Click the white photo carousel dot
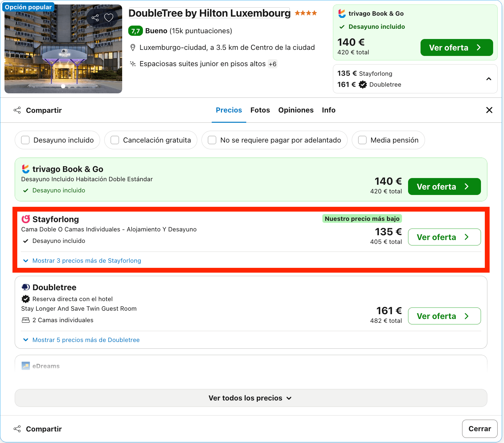This screenshot has height=443, width=504. [63, 86]
